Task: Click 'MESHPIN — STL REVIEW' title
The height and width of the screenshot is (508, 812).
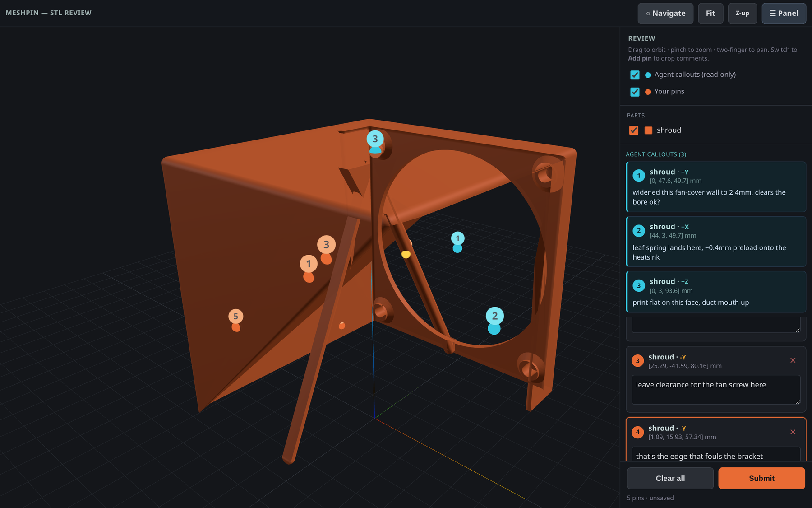Action: [x=49, y=13]
